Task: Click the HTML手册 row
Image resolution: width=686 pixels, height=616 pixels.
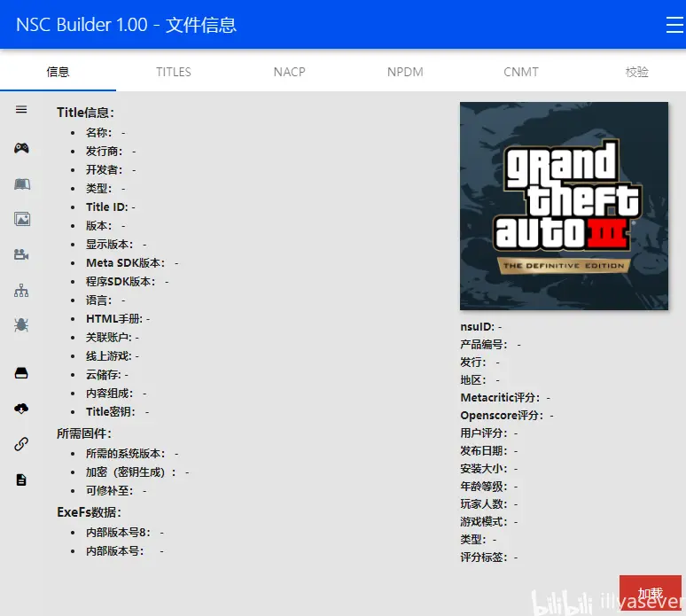Action: pos(118,319)
